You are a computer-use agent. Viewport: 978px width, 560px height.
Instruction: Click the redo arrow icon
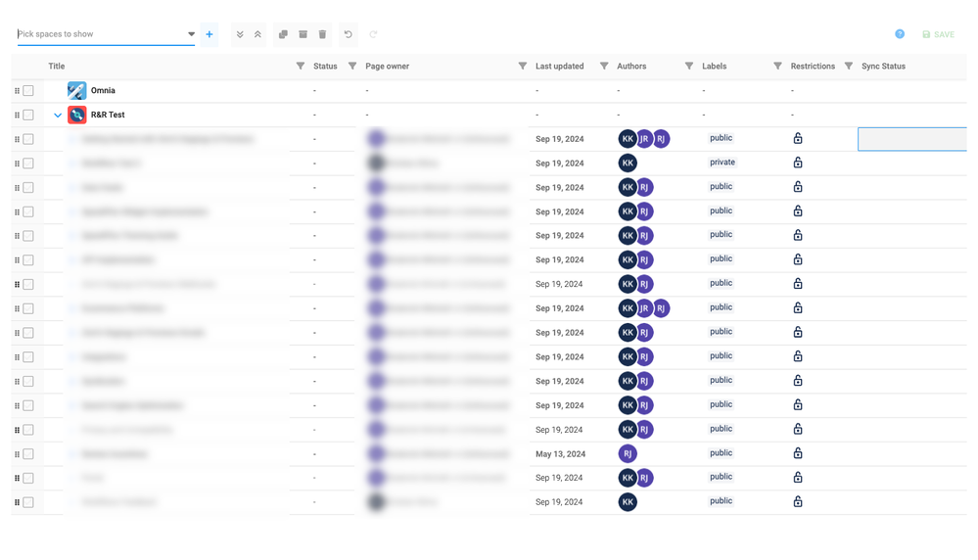coord(373,34)
